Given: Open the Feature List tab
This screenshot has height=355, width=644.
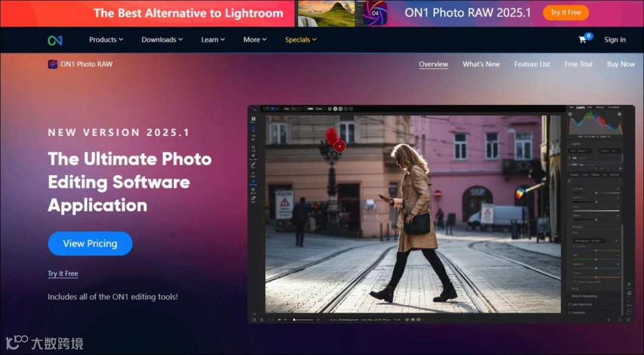Looking at the screenshot, I should tap(532, 64).
